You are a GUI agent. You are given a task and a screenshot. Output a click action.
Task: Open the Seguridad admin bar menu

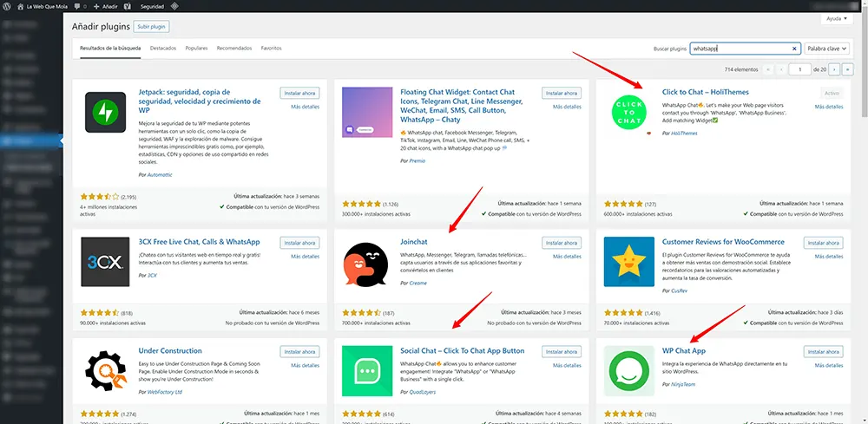[152, 6]
